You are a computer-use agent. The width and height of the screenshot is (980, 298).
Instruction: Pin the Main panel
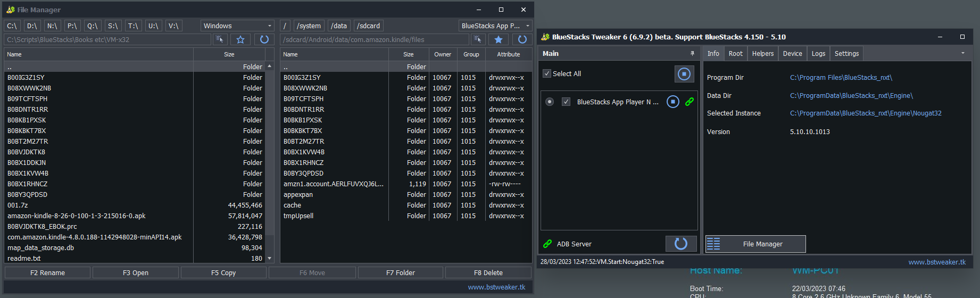click(x=692, y=54)
